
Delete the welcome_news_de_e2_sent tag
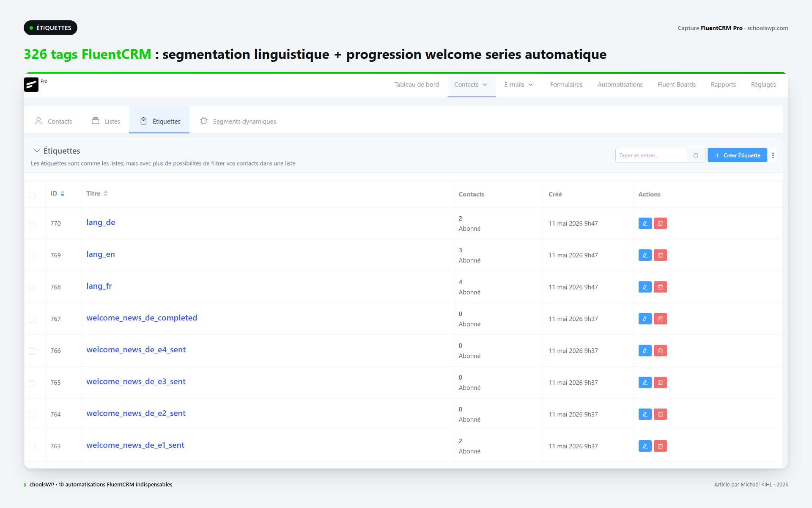tap(660, 414)
